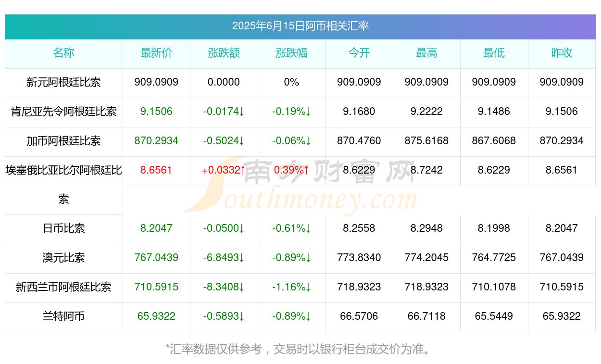Click the opening value 9.1680
601x364 pixels.
tap(359, 112)
